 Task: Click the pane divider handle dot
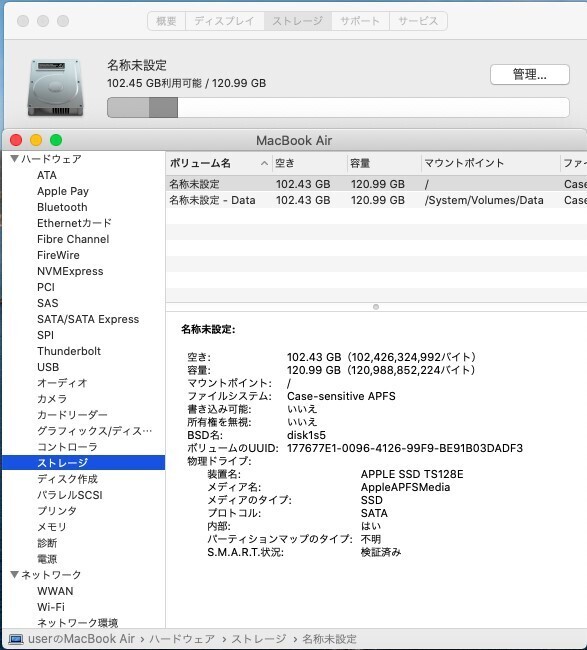click(376, 307)
